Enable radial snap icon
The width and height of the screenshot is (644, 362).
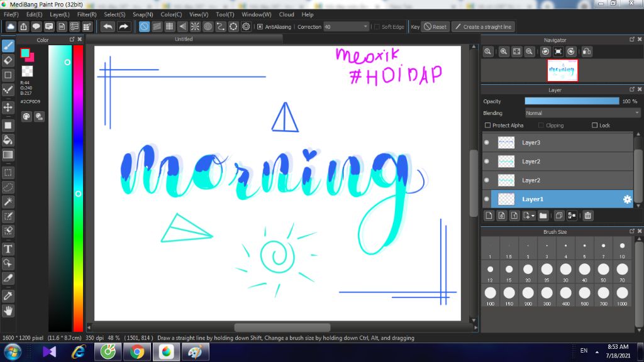click(195, 26)
